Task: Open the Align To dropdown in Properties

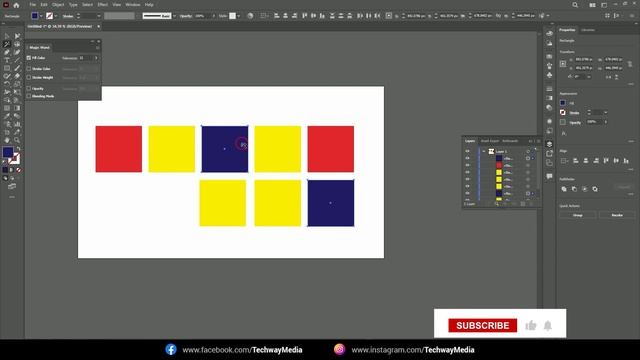Action: (x=565, y=161)
